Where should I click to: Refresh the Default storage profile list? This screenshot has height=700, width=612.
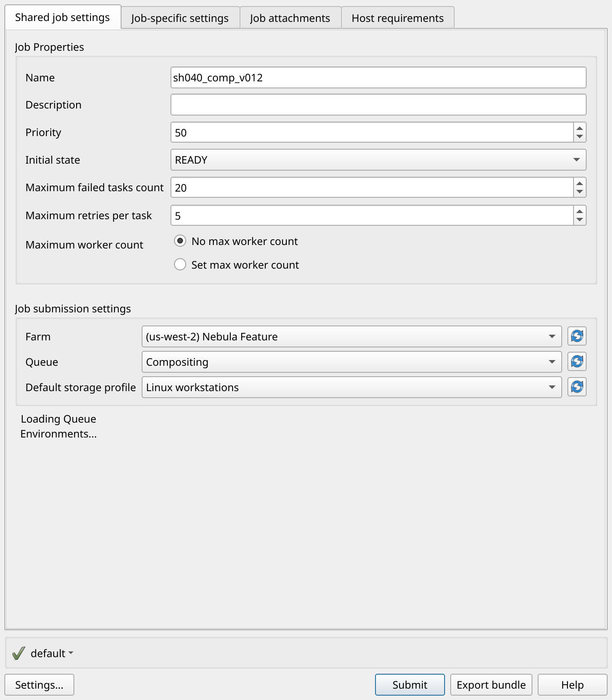click(577, 387)
